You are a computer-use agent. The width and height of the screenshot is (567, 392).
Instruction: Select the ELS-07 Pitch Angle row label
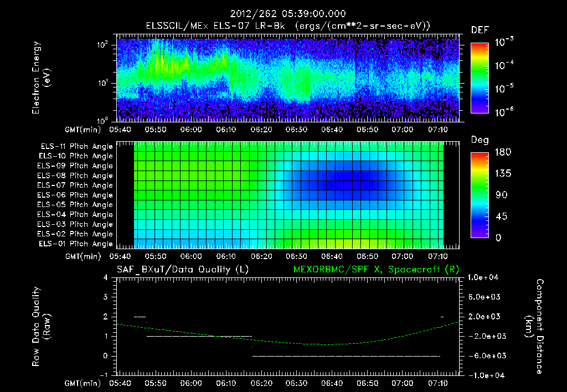[75, 185]
